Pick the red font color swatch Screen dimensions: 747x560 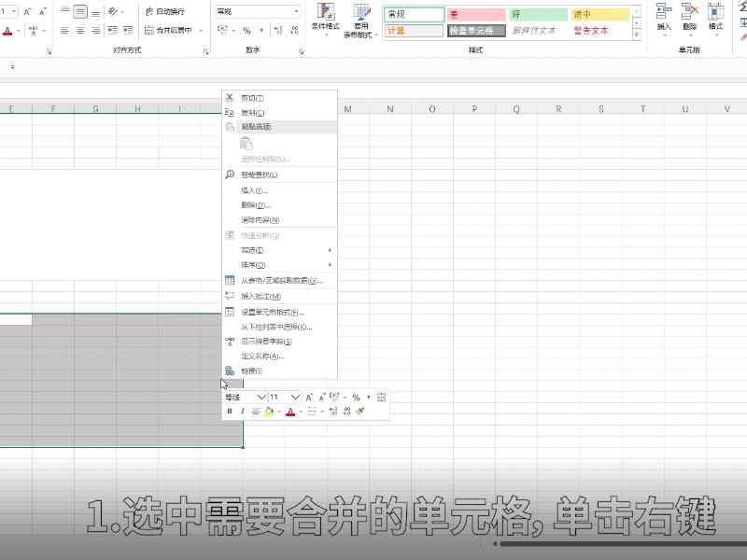click(290, 411)
